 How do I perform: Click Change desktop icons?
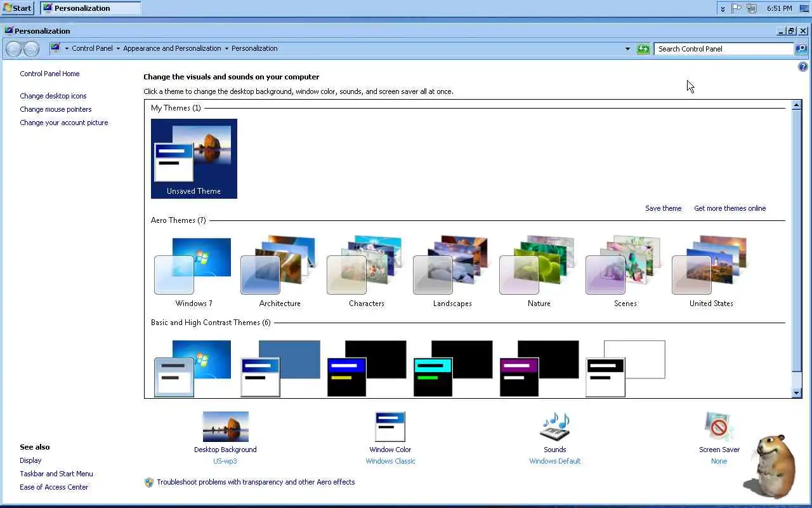(53, 96)
